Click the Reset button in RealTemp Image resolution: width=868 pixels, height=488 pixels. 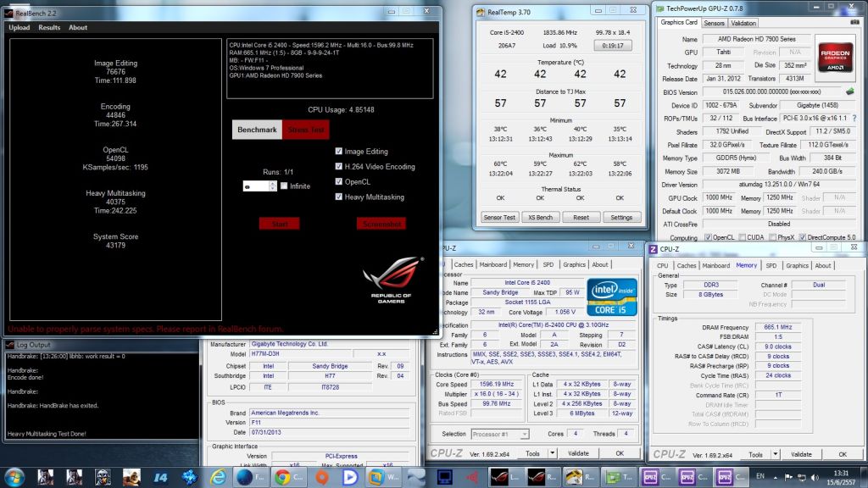581,218
